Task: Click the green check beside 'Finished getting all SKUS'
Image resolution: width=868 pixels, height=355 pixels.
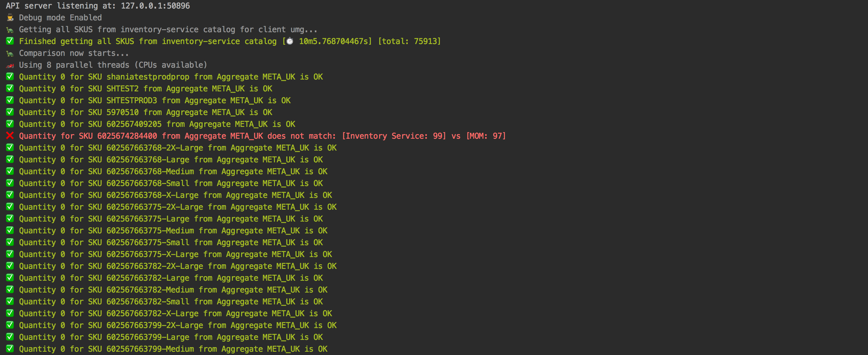Action: point(10,41)
